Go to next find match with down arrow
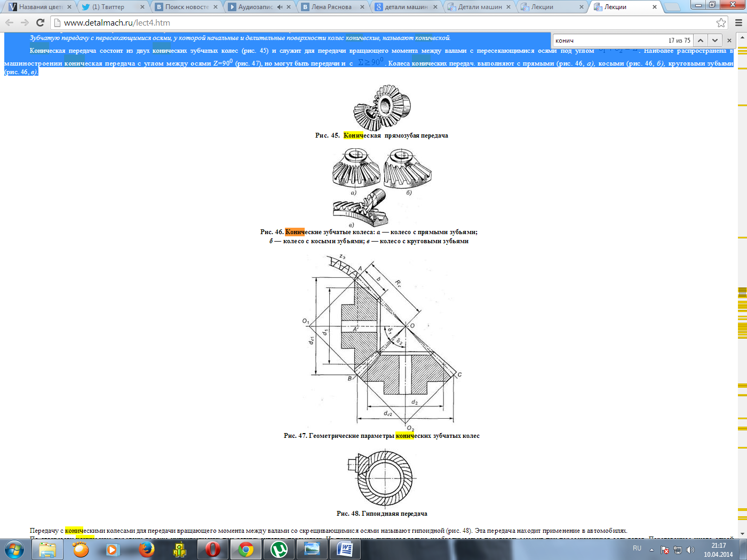747x560 pixels. click(715, 41)
